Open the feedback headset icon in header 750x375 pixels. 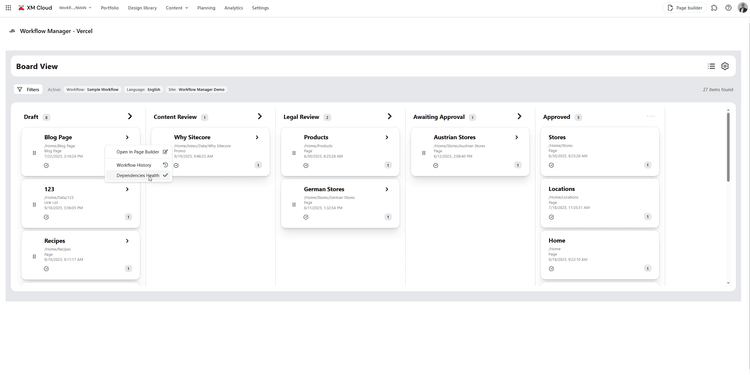714,8
